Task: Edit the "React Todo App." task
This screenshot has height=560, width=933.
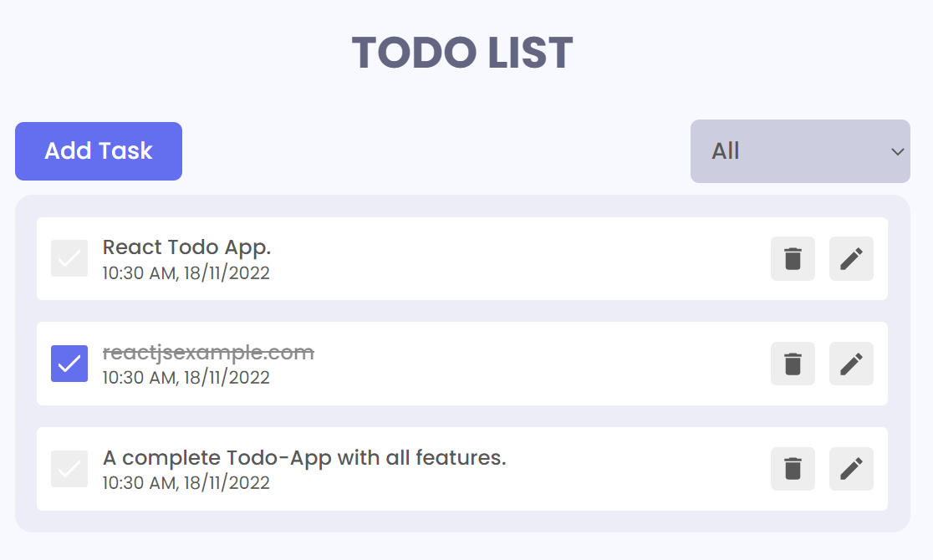Action: pos(851,259)
